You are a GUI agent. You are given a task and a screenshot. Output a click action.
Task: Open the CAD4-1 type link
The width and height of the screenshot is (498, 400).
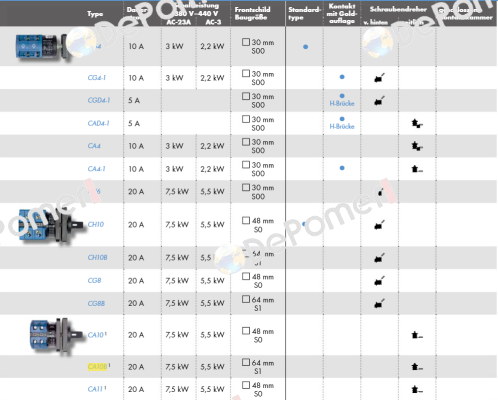98,123
